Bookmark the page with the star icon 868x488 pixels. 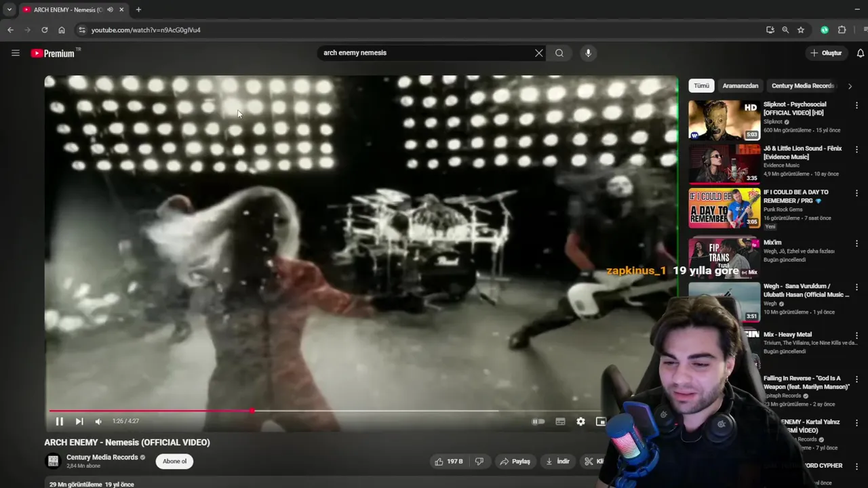[801, 30]
